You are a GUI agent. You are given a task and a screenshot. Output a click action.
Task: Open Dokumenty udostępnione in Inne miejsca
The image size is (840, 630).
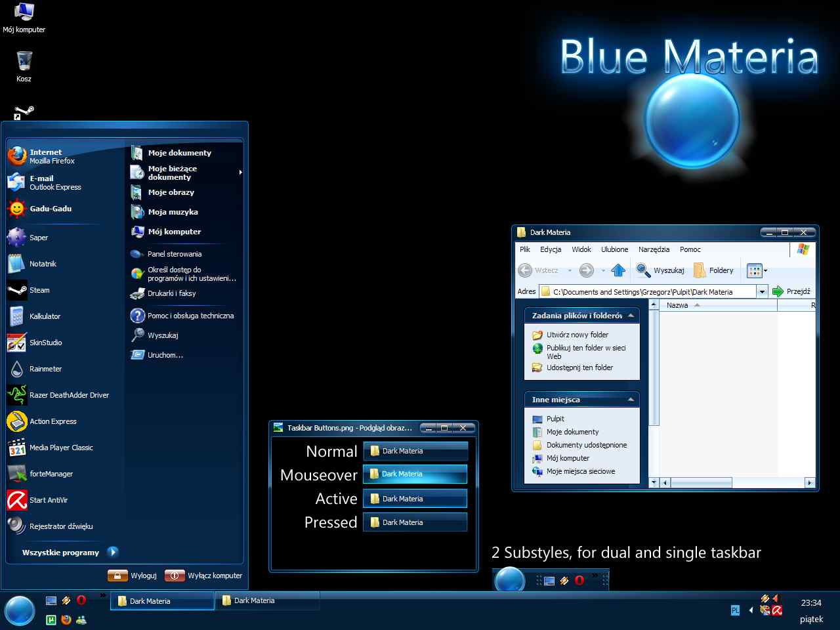click(x=587, y=445)
